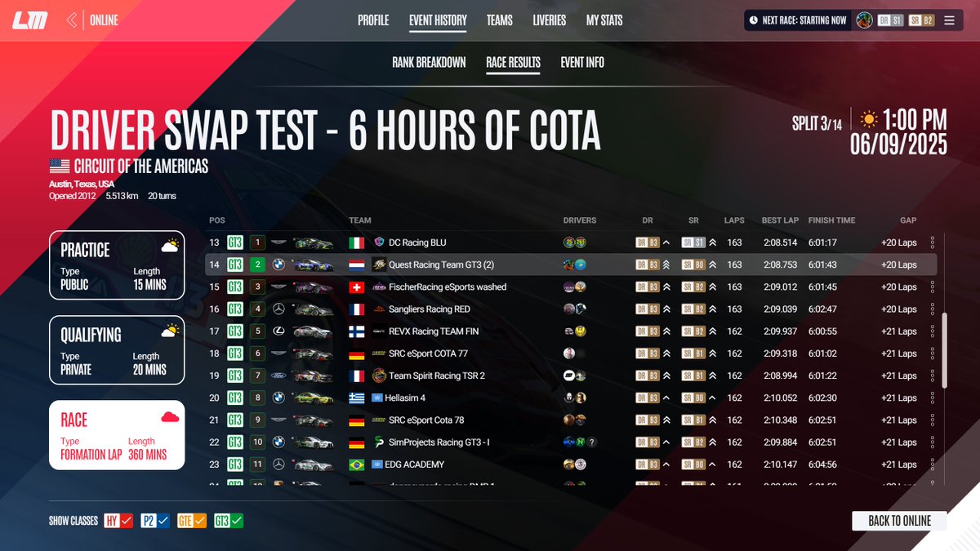Switch to the Rank Breakdown tab
The image size is (980, 551).
coord(429,62)
